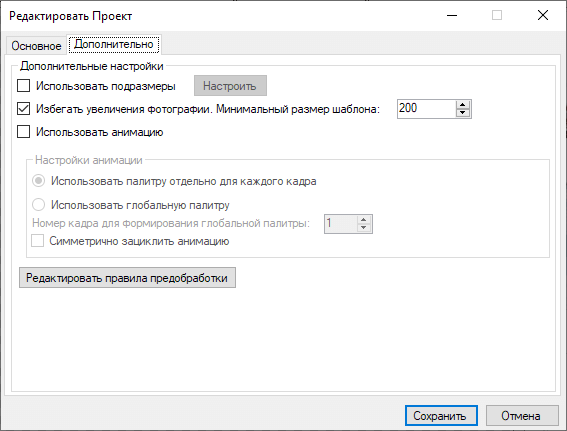Increase the global palette frame number
The height and width of the screenshot is (431, 567).
pyautogui.click(x=364, y=220)
